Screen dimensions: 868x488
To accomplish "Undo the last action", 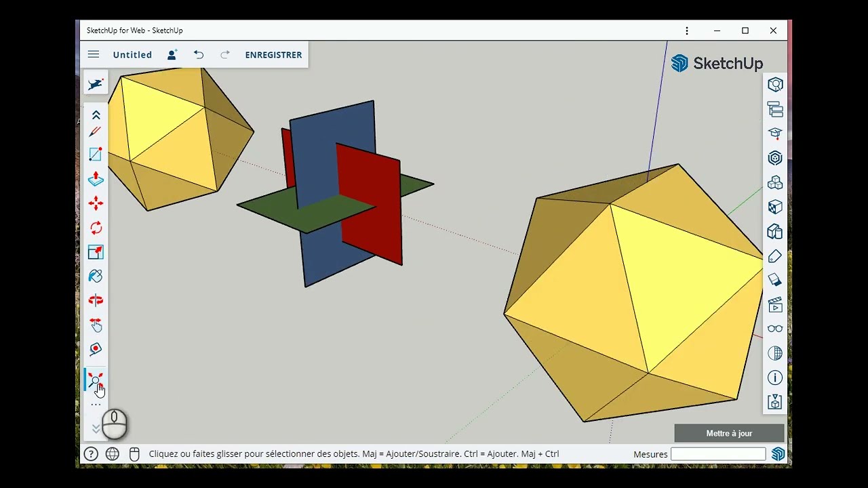I will pos(199,54).
